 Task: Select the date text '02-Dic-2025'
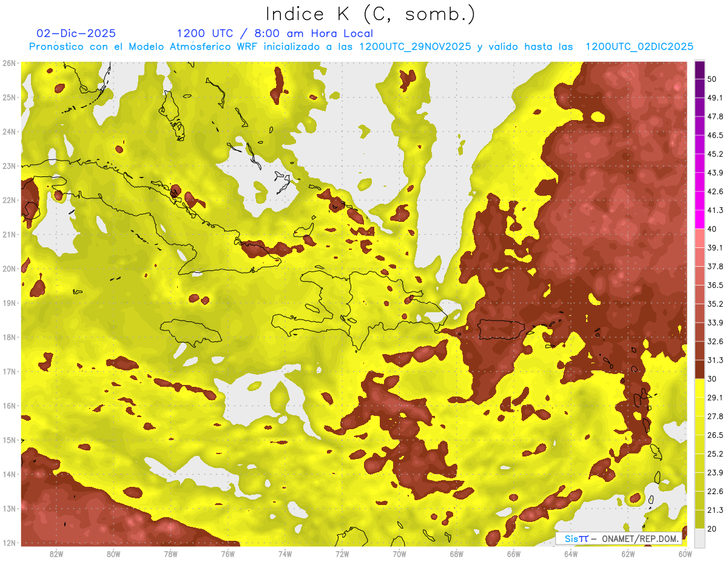76,33
